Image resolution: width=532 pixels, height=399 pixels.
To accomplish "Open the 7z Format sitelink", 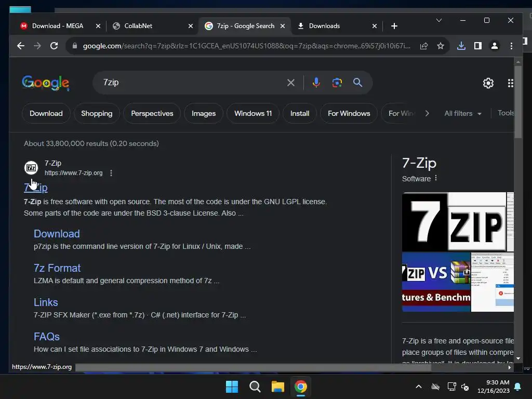I will (x=57, y=268).
